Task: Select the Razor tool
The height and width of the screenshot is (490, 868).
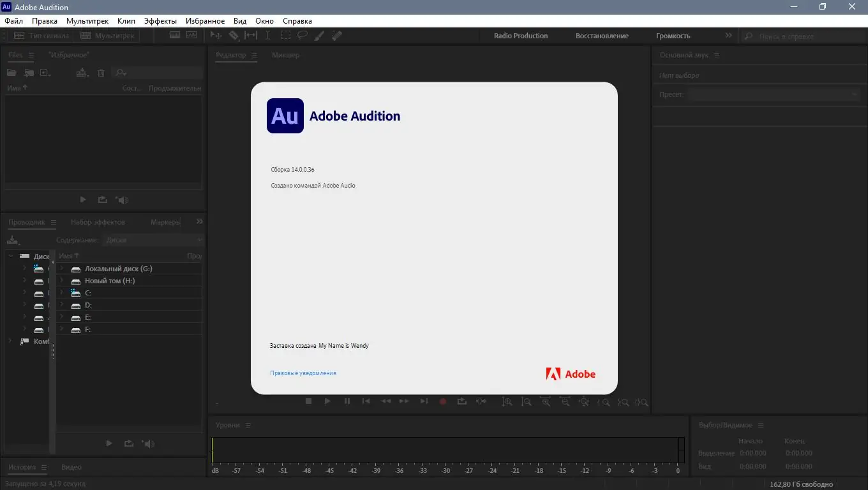Action: coord(234,35)
